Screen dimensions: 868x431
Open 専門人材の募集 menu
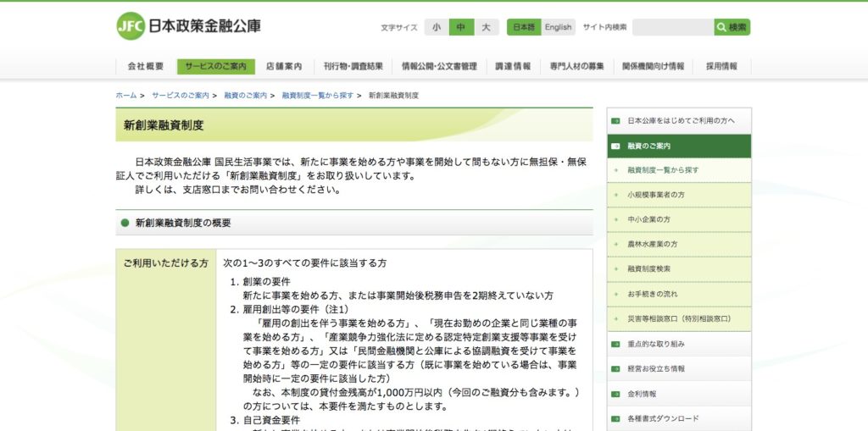(x=576, y=66)
